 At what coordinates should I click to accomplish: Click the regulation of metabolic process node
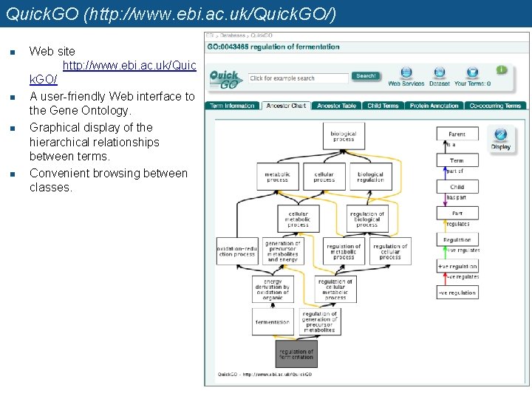tap(344, 251)
